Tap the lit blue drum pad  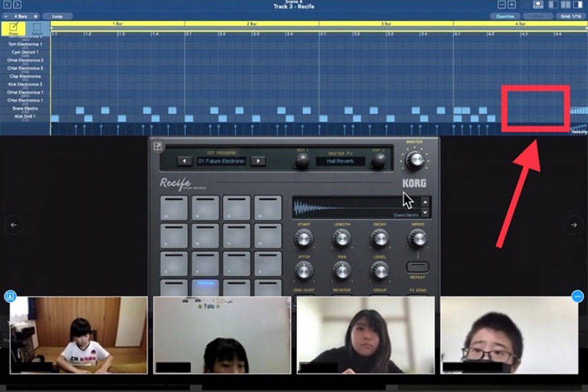[x=206, y=288]
